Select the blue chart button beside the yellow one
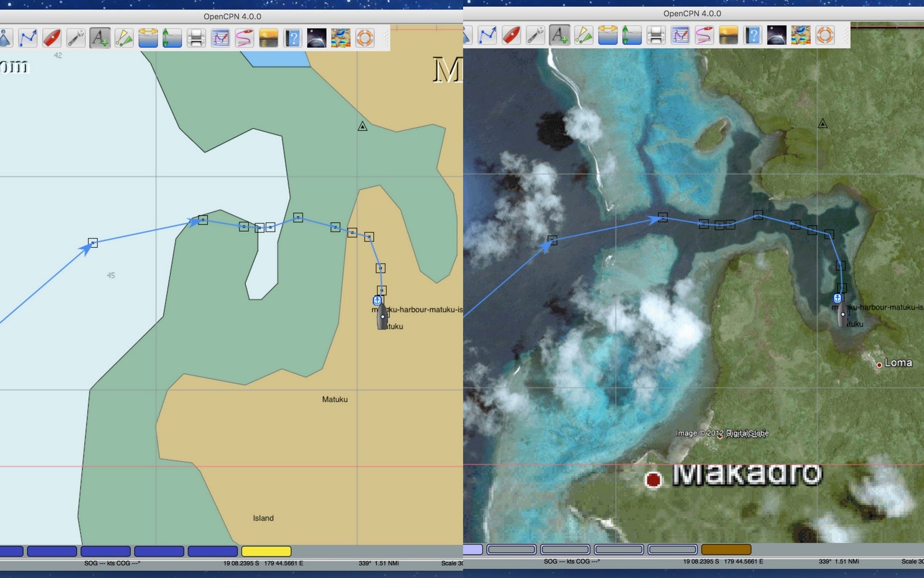Screen dimensions: 924x578 coord(213,551)
